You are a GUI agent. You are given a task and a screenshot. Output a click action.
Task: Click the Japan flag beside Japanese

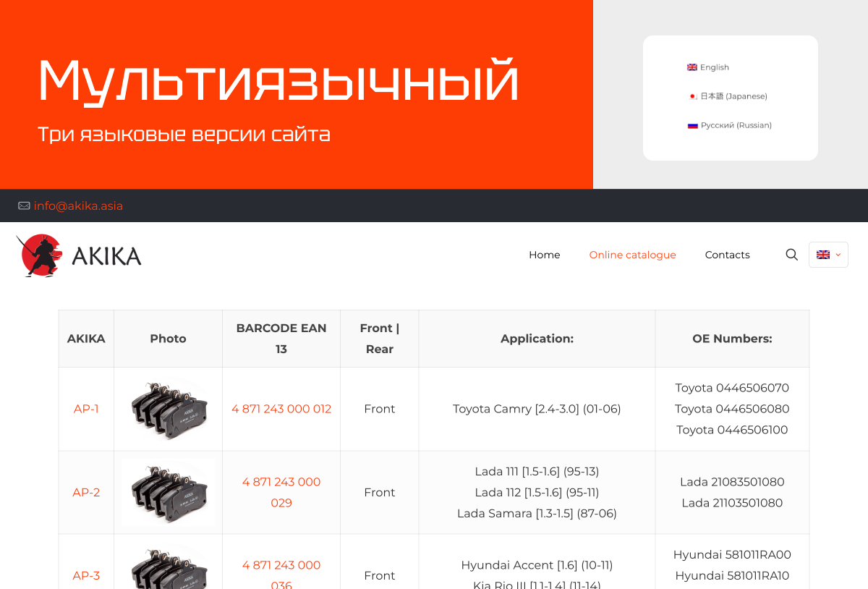(692, 96)
